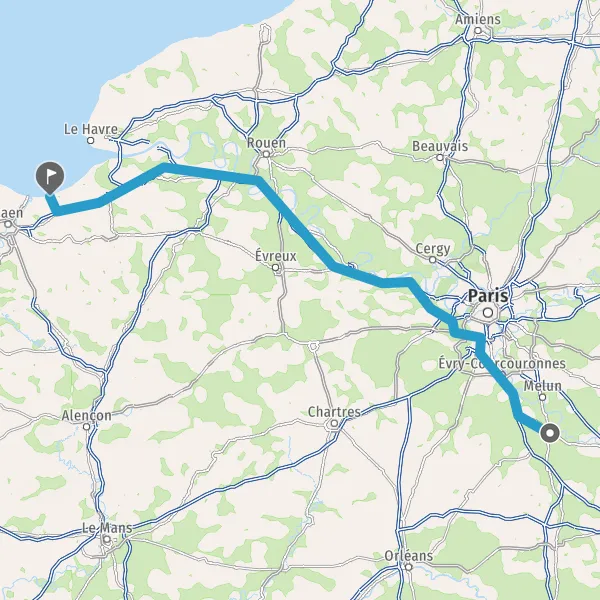This screenshot has height=600, width=600.
Task: Click the blue route line near Rouen
Action: click(245, 177)
